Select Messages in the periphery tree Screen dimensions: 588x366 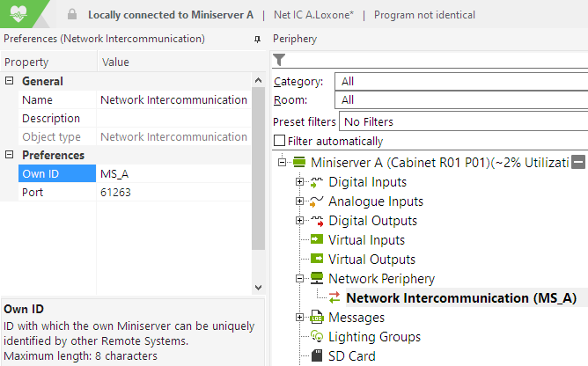(x=356, y=318)
